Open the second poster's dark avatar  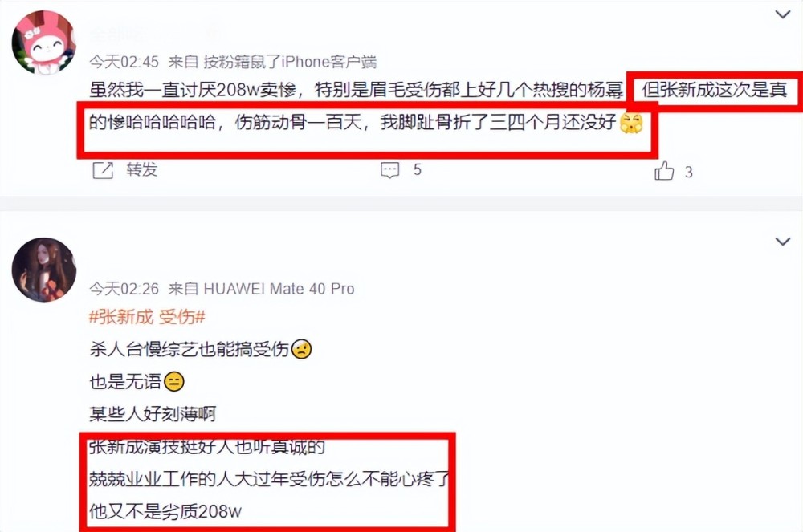pyautogui.click(x=44, y=270)
